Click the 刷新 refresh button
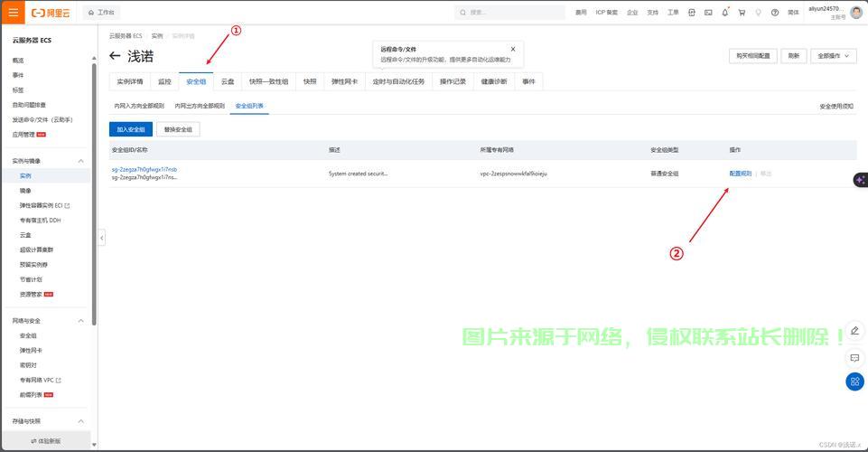Screen dimensions: 868x452 point(794,56)
